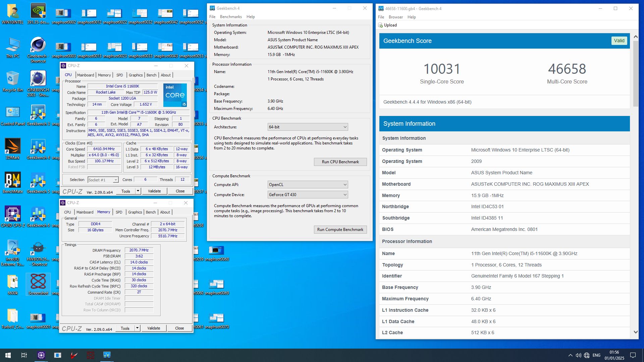Click the scroll-up arrow in Geekbench results
Image resolution: width=644 pixels, height=362 pixels.
(x=636, y=37)
